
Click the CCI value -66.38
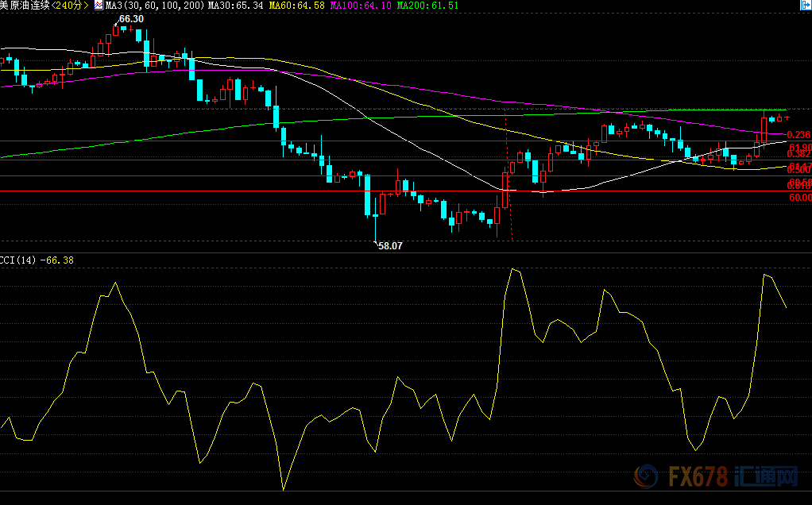[x=57, y=260]
